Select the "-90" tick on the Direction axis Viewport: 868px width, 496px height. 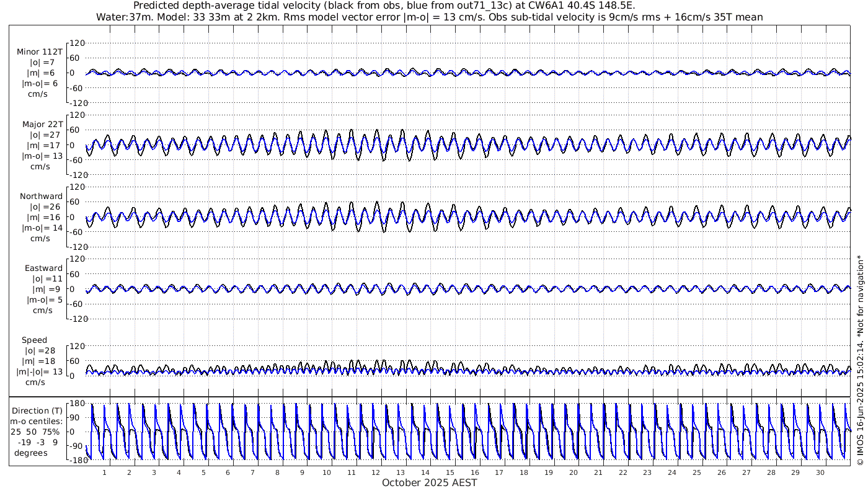[77, 446]
